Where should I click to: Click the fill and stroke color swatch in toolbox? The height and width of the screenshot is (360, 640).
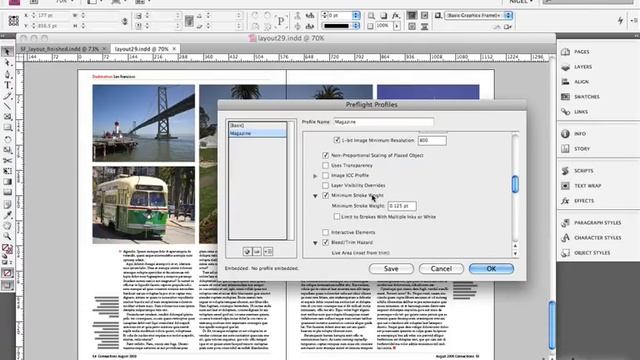pyautogui.click(x=7, y=248)
